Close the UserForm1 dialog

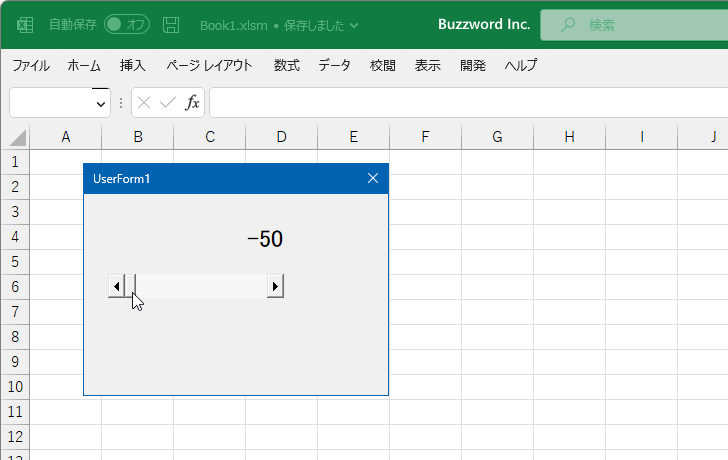pos(373,178)
